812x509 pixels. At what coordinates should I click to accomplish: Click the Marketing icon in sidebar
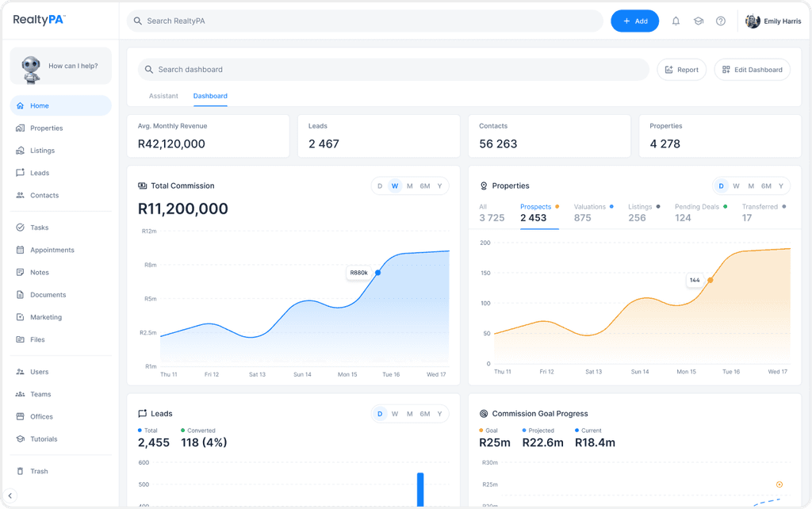20,317
